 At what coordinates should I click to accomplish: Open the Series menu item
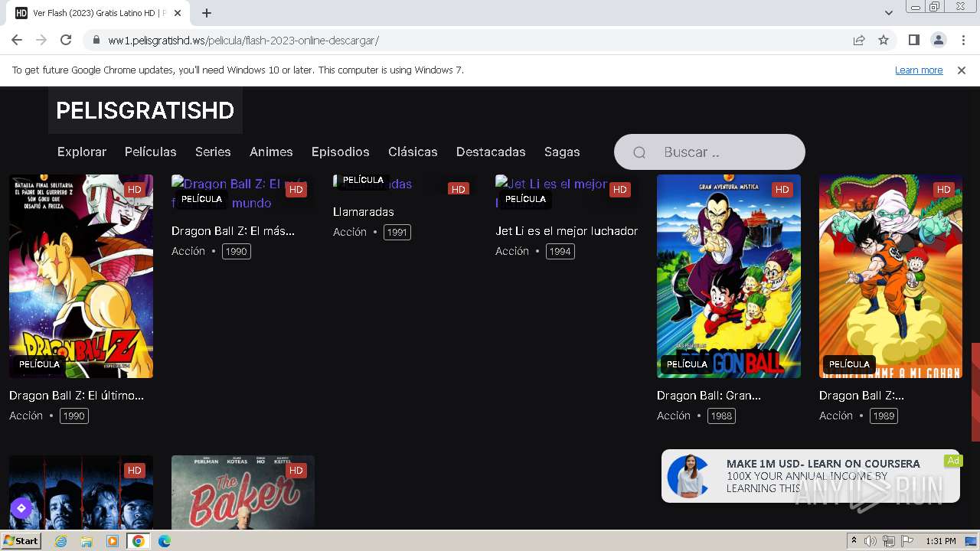pos(213,152)
